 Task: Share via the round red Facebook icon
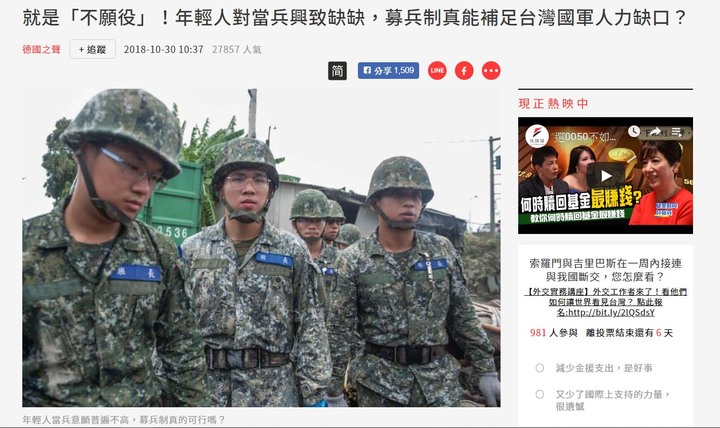[464, 71]
